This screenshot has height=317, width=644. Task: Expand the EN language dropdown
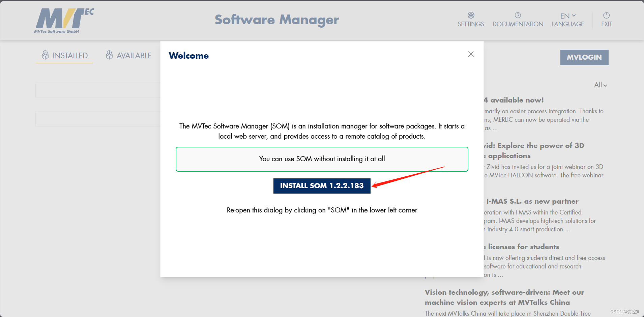568,16
